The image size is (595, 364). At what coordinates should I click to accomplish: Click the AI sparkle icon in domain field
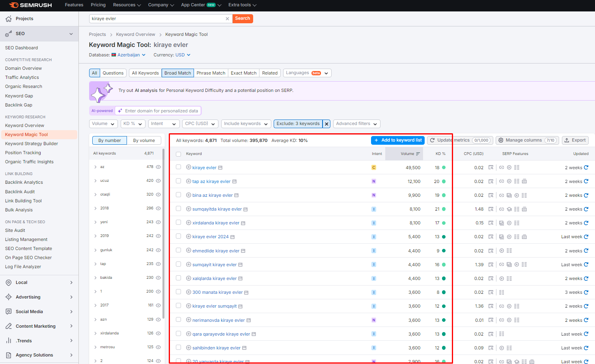[120, 111]
